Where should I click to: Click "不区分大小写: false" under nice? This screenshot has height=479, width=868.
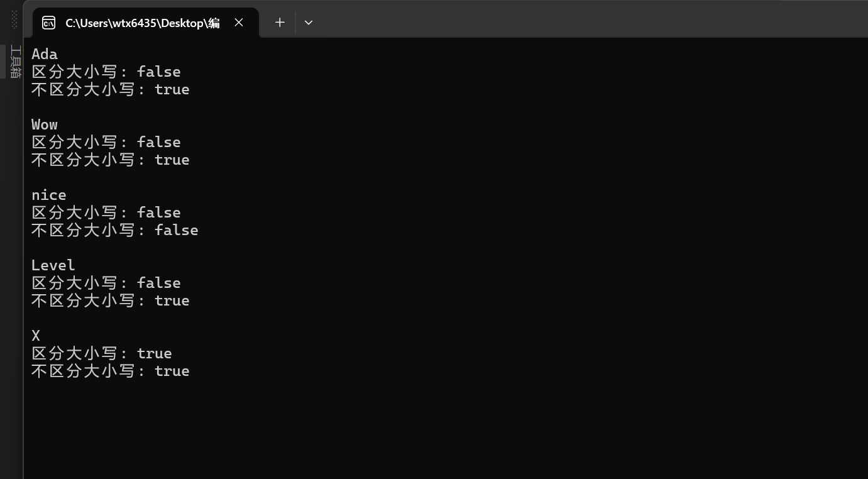coord(115,230)
